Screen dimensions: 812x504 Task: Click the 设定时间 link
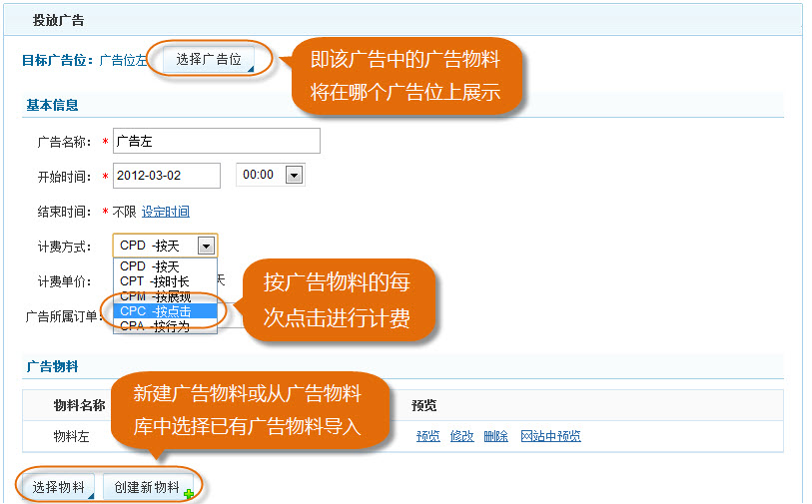click(x=165, y=212)
